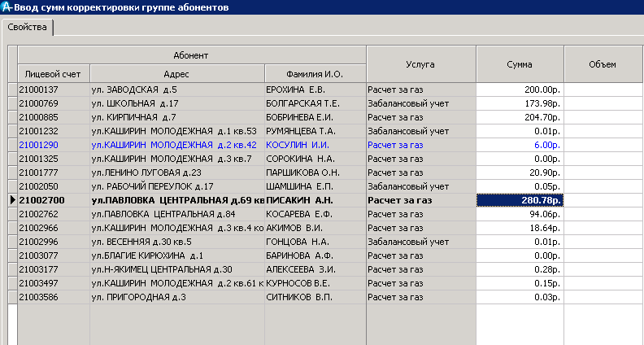Select address ул. ПРИГОРОДНАЯ д.3
644x345 pixels.
177,297
